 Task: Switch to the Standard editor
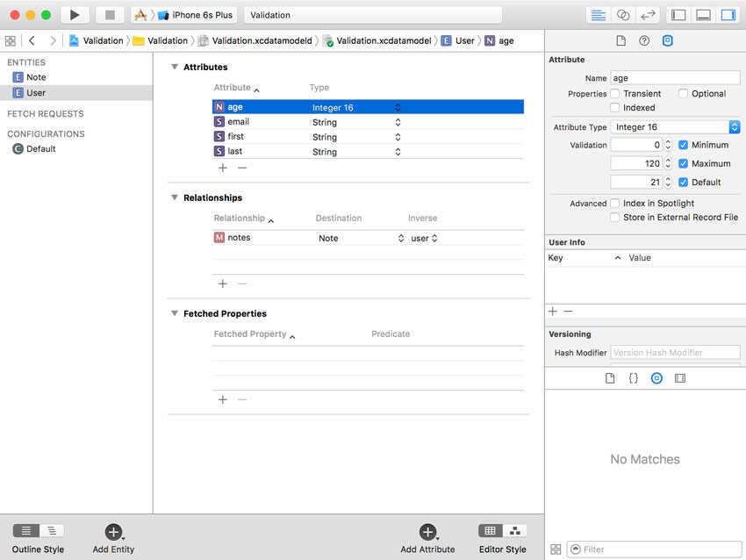click(x=598, y=15)
